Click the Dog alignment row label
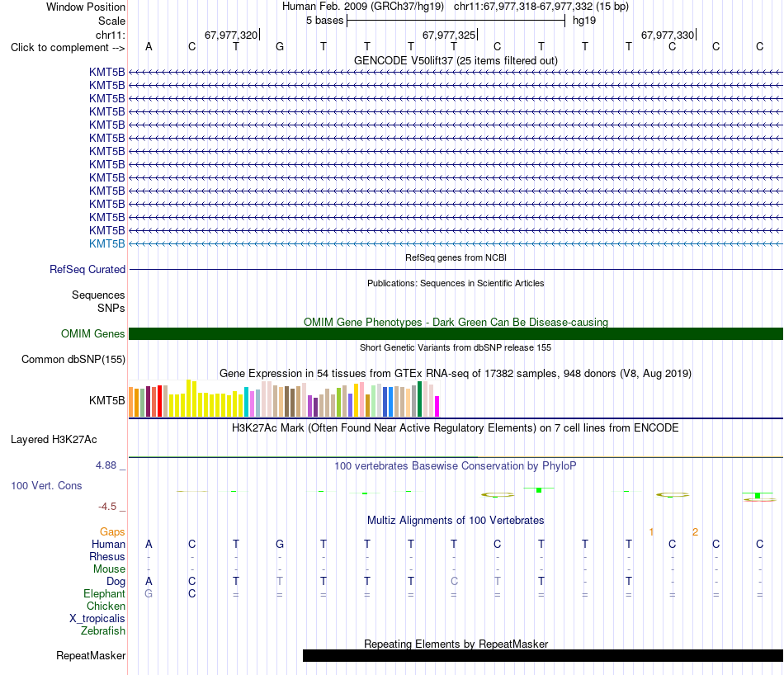Screen dimensions: 784x675 tap(116, 582)
